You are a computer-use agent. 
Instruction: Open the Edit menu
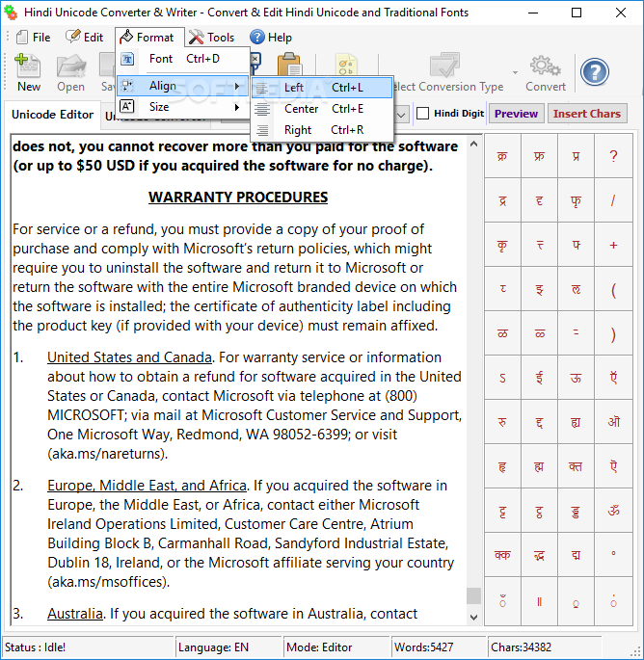[x=84, y=38]
